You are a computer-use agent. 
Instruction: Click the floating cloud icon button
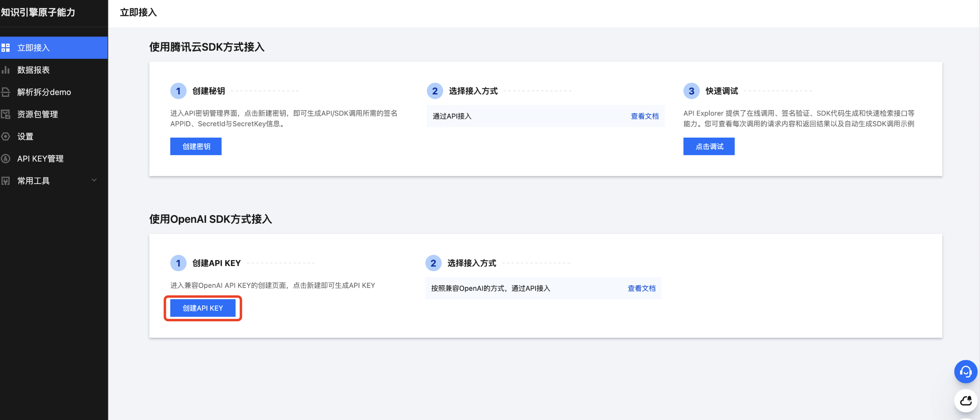point(966,400)
